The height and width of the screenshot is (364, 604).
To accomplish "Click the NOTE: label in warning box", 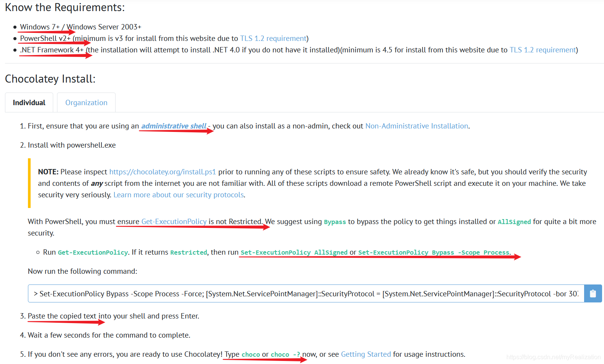I will (48, 172).
